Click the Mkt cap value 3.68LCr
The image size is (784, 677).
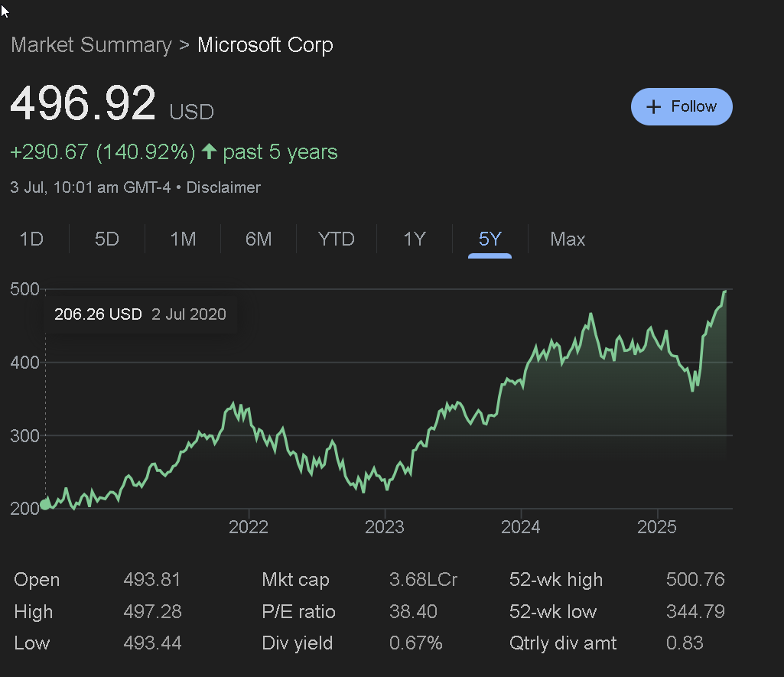point(423,580)
